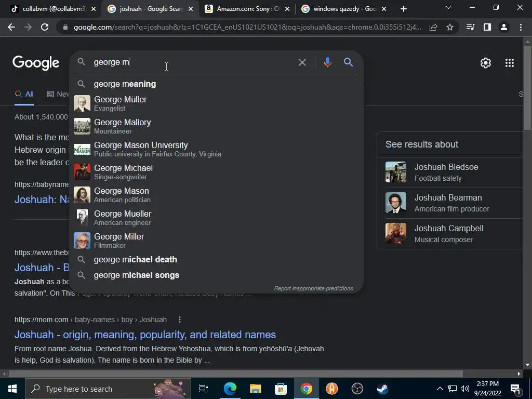The image size is (532, 399).
Task: Switch to the windows qazedy tab
Action: 343,9
